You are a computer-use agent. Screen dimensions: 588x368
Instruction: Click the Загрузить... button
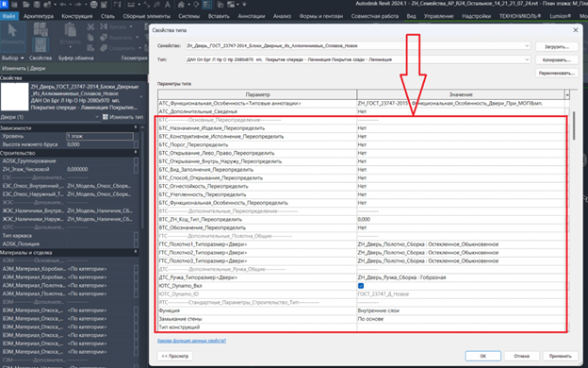[557, 47]
